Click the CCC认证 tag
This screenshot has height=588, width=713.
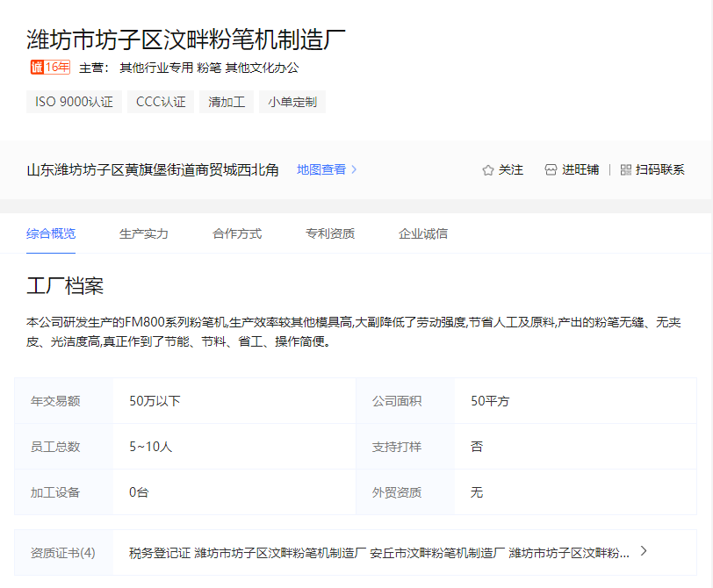(161, 102)
